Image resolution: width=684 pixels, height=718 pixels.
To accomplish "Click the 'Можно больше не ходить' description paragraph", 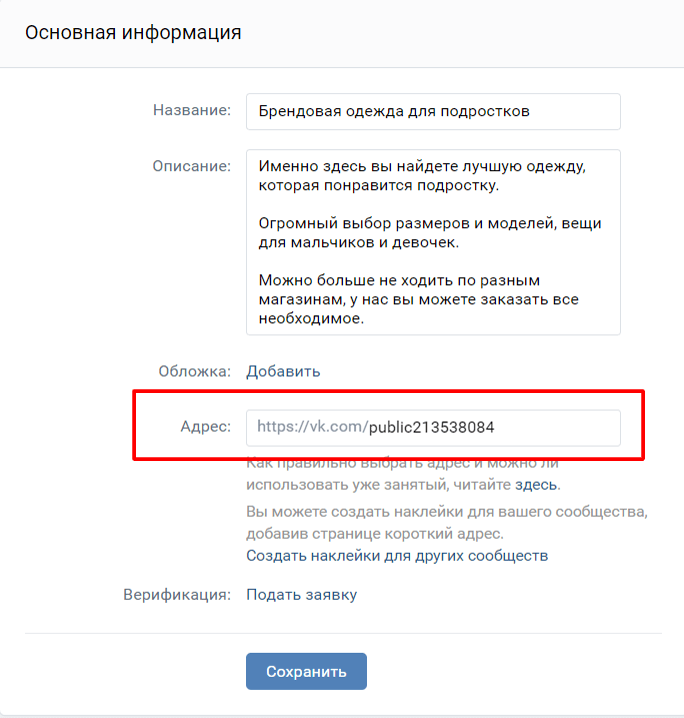I will pos(418,299).
